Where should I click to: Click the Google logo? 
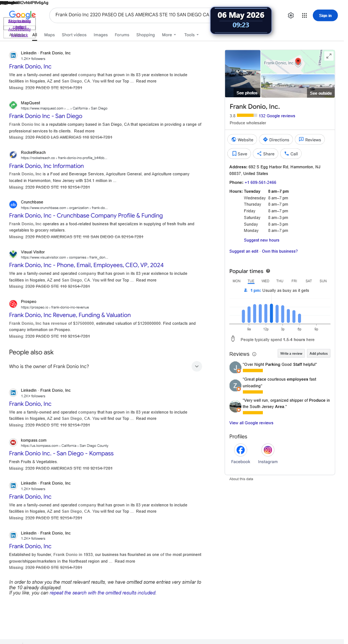coord(22,15)
